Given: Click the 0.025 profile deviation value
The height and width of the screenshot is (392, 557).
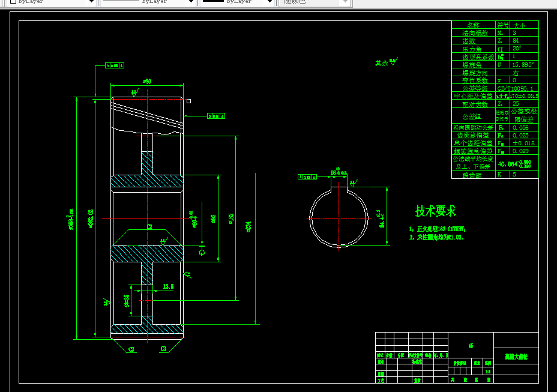Looking at the screenshot, I should pyautogui.click(x=520, y=136).
